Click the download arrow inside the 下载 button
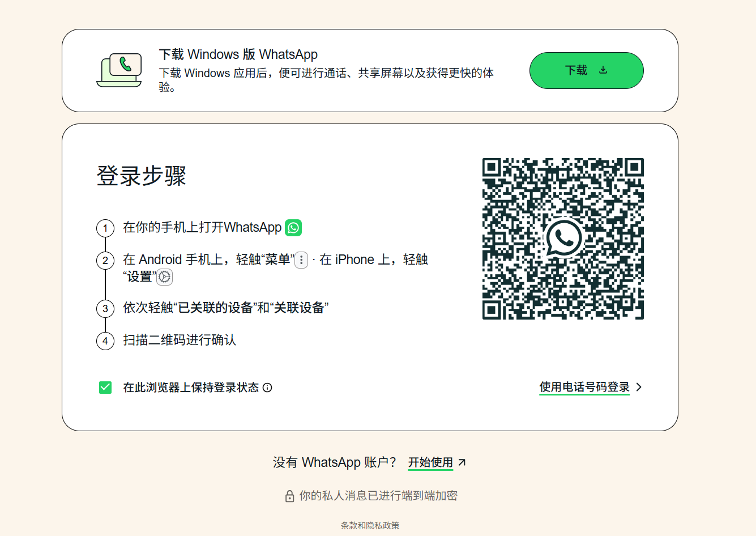 pos(603,70)
